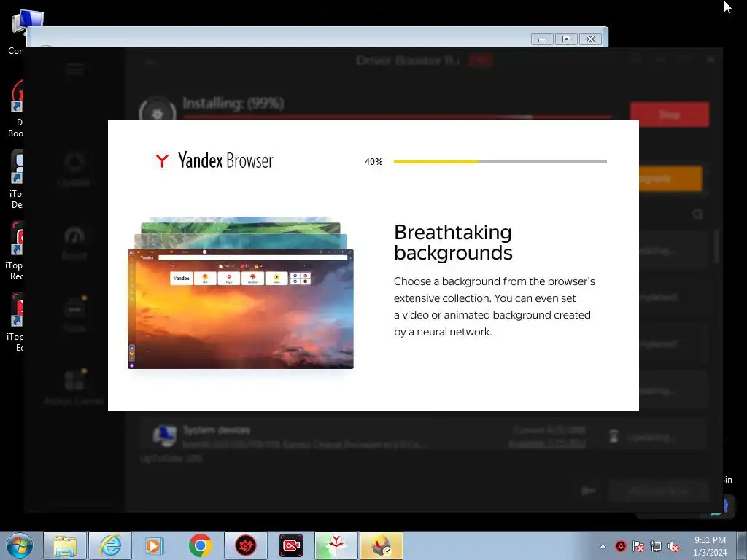
Task: Launch Google Chrome from the taskbar
Action: (200, 545)
